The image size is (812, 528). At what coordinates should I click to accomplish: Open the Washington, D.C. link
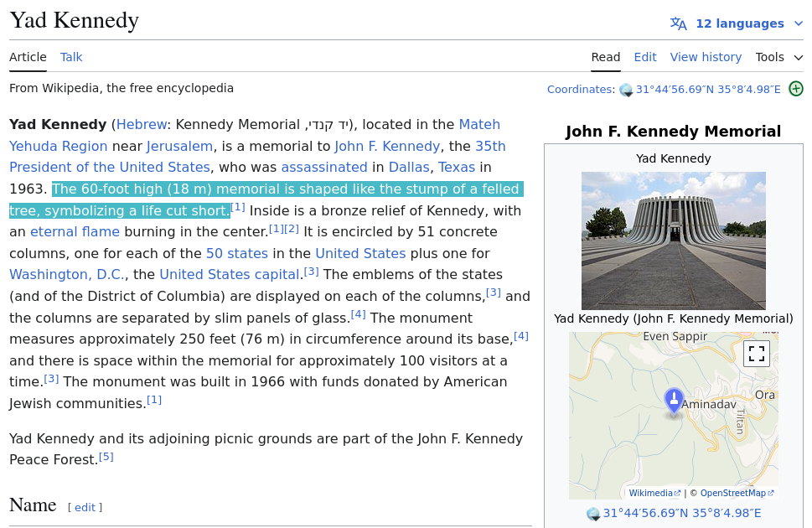click(x=67, y=274)
